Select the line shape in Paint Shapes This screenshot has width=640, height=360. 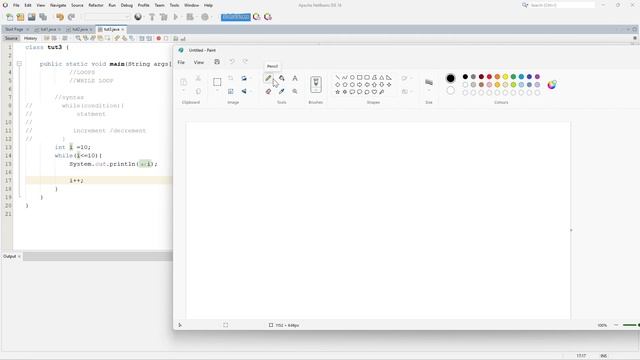pos(338,77)
